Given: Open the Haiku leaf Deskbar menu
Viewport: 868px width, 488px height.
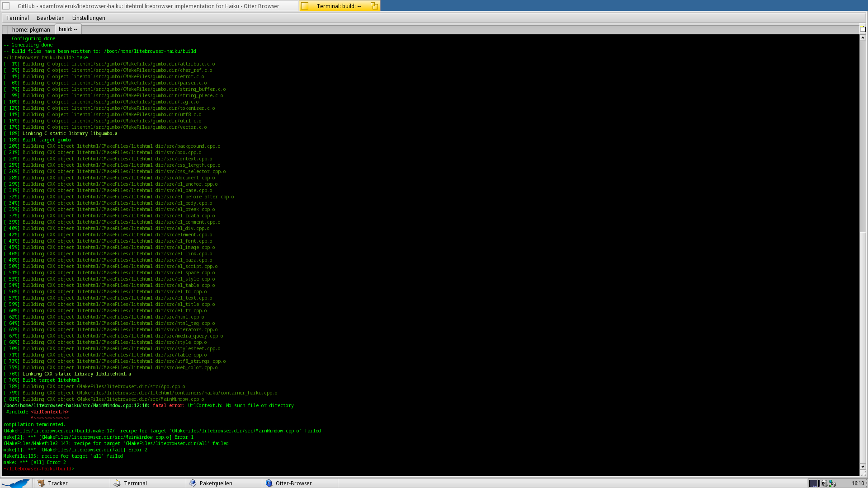Looking at the screenshot, I should (16, 483).
